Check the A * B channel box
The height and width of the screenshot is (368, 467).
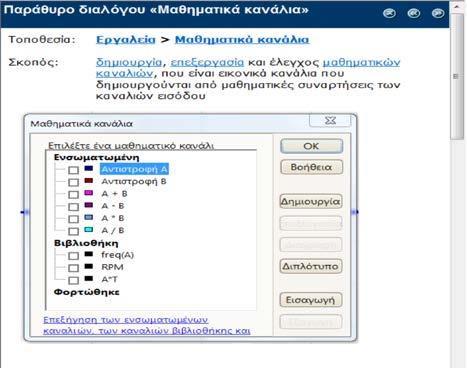pyautogui.click(x=73, y=219)
